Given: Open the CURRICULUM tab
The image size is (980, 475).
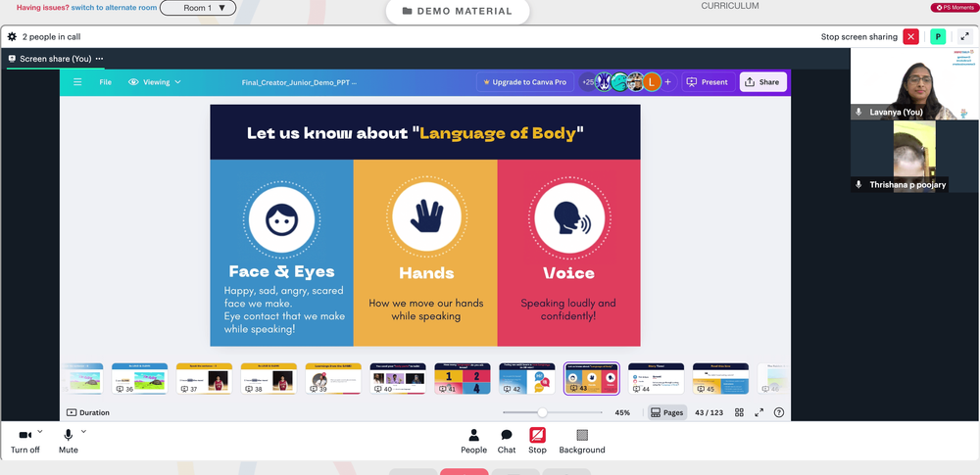Looking at the screenshot, I should pyautogui.click(x=730, y=6).
